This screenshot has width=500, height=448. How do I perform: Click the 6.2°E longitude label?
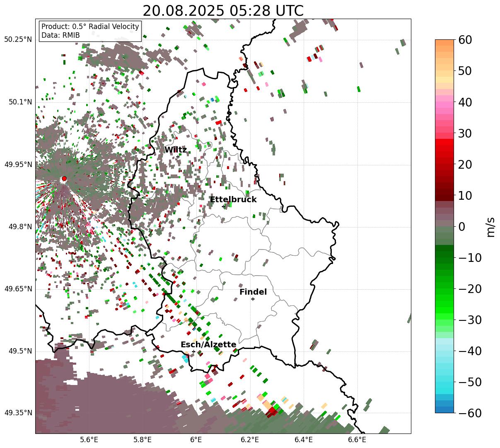pos(250,440)
